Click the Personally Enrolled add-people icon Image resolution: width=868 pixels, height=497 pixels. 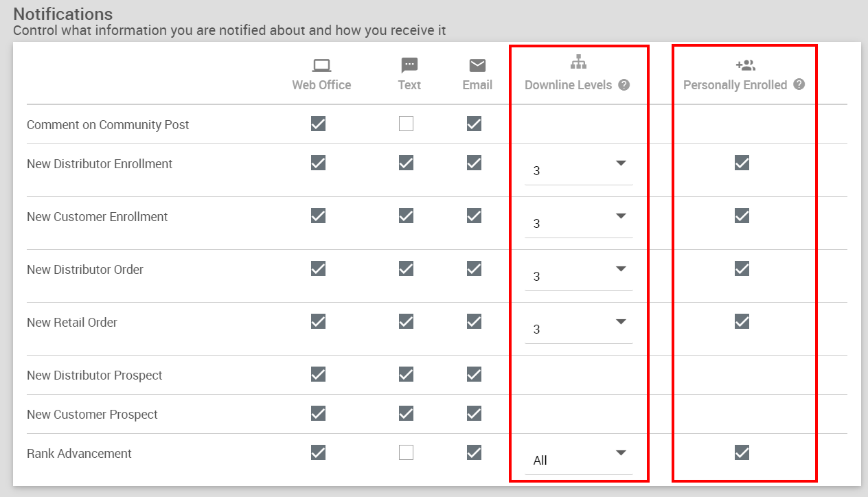(x=745, y=65)
